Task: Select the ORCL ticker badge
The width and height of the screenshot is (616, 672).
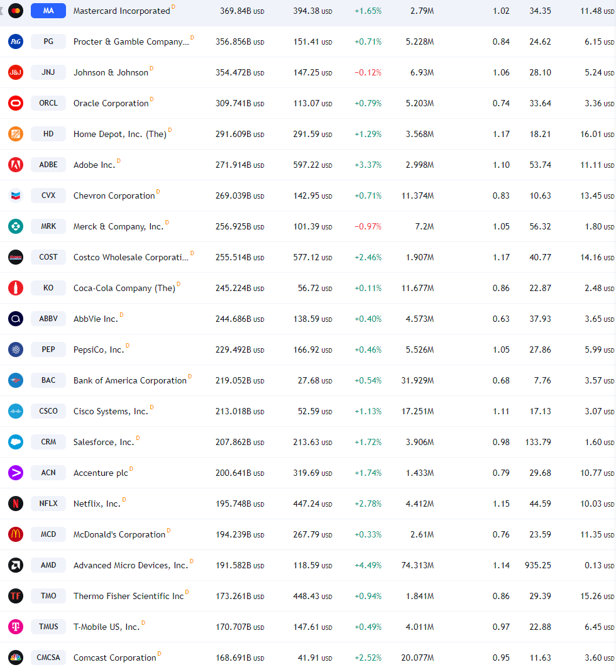Action: [x=48, y=103]
